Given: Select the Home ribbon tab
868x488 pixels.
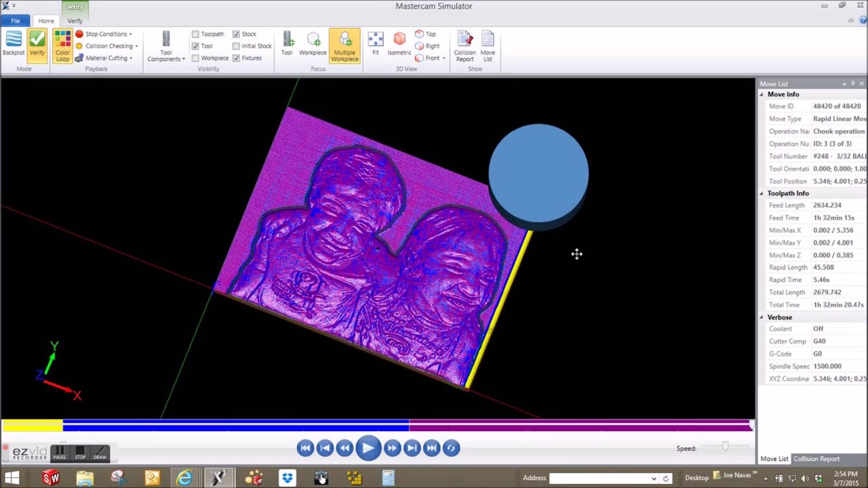Looking at the screenshot, I should [46, 21].
